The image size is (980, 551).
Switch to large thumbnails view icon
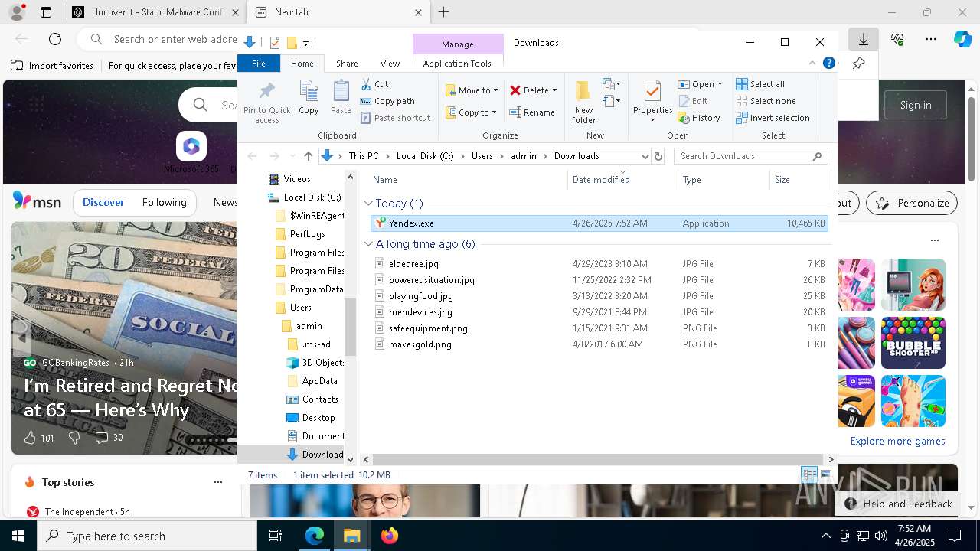pyautogui.click(x=826, y=475)
